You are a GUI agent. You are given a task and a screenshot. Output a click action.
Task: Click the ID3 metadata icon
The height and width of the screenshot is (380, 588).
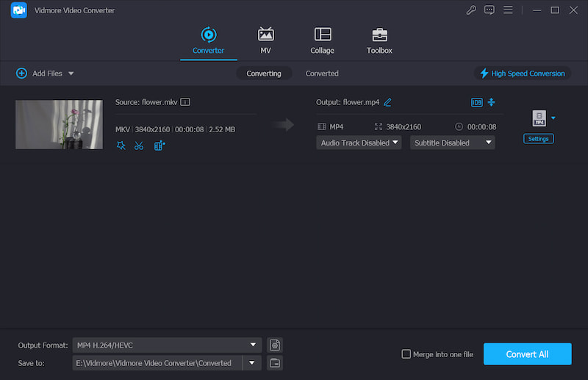click(476, 102)
